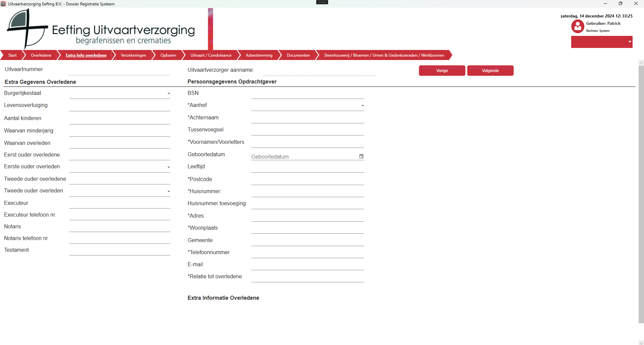Click the Efting Uitvaartverzorging logo
Viewport: 644px width, 345px height.
point(101,29)
